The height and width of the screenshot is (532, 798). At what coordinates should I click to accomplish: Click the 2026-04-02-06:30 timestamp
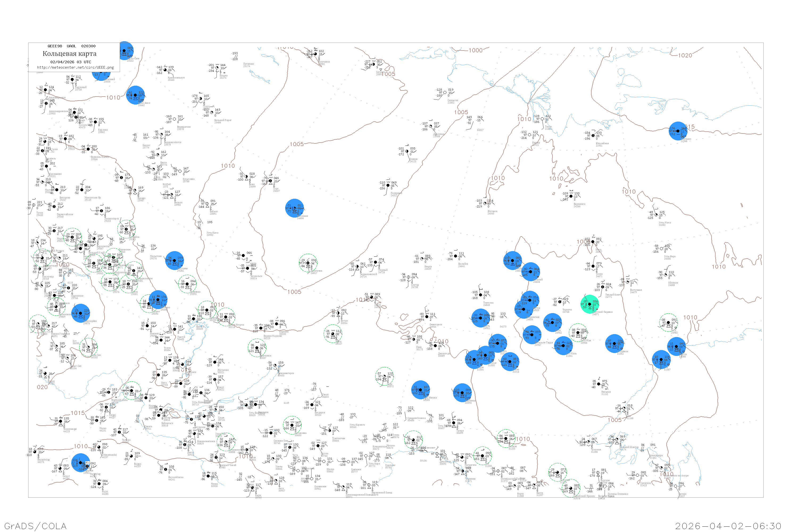coord(728,526)
